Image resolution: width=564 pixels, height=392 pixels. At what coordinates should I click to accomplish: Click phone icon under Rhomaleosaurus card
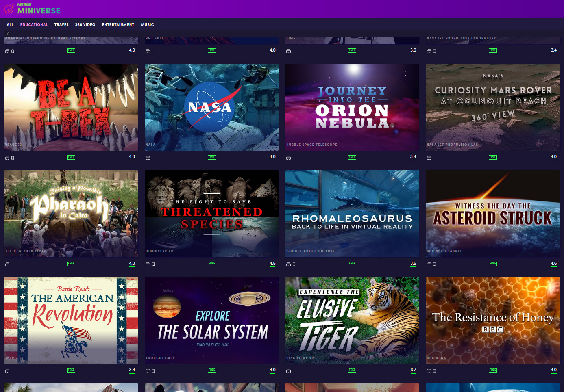pos(294,264)
